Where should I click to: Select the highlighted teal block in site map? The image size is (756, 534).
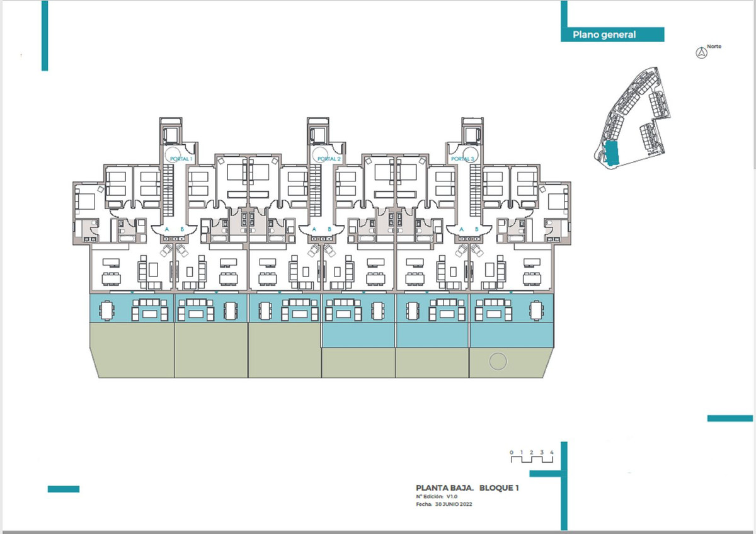[611, 153]
